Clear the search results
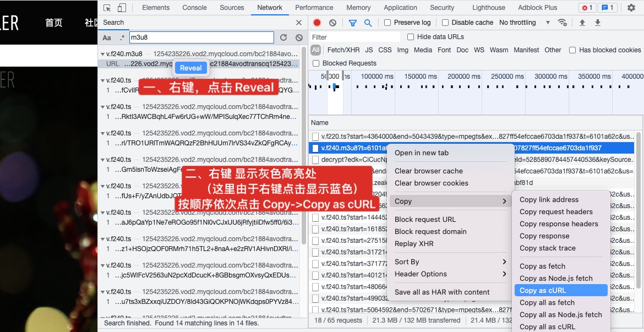Image resolution: width=644 pixels, height=332 pixels. tap(299, 37)
